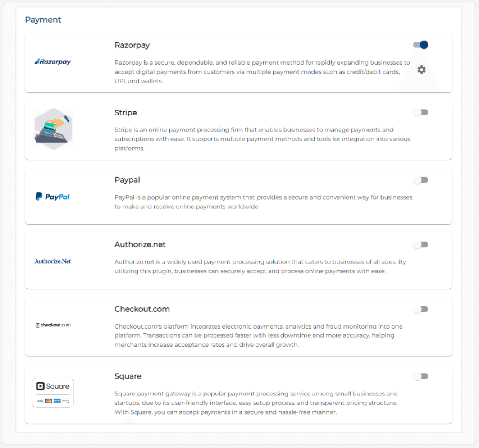Click the Square heading
Screen dimensions: 479x448
click(128, 376)
